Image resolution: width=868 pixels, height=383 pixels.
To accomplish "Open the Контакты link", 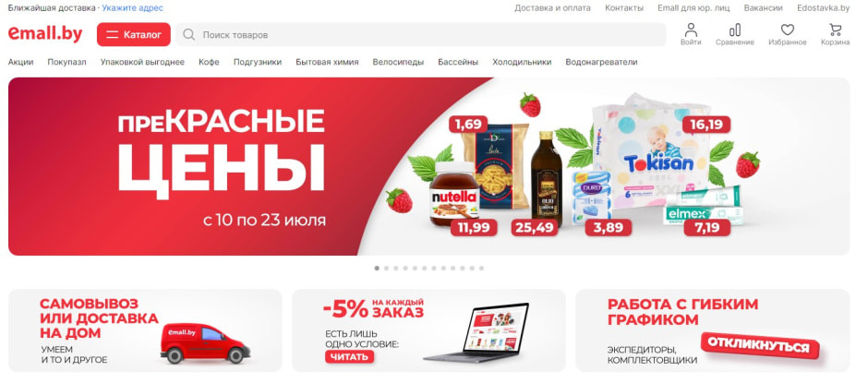I will tap(624, 8).
